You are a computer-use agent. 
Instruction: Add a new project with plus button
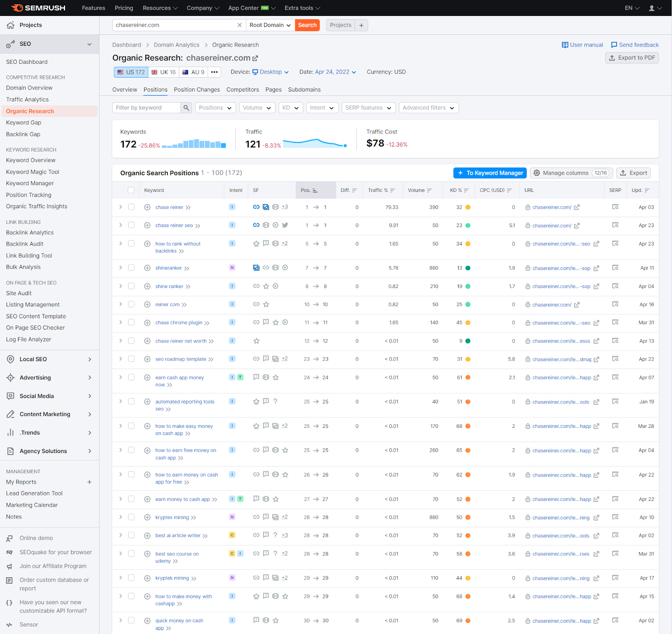(361, 25)
